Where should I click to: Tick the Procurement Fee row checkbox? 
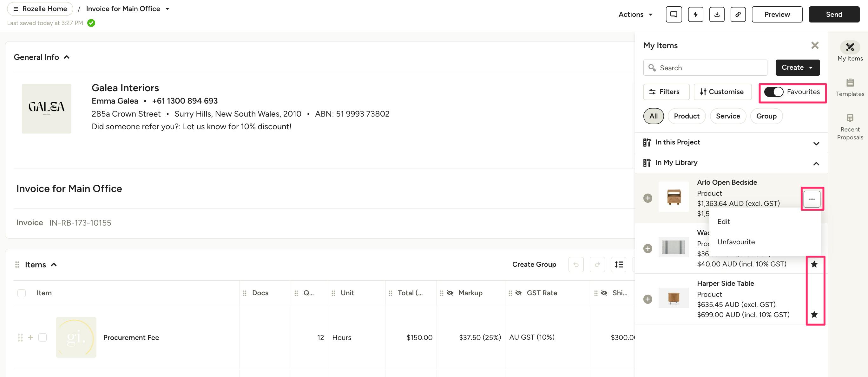[x=43, y=337]
